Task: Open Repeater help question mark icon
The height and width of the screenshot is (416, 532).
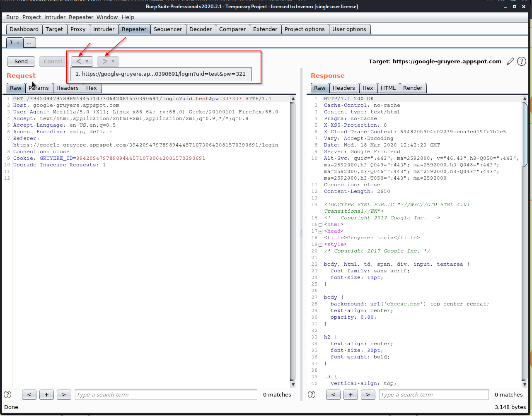Action: (x=521, y=61)
